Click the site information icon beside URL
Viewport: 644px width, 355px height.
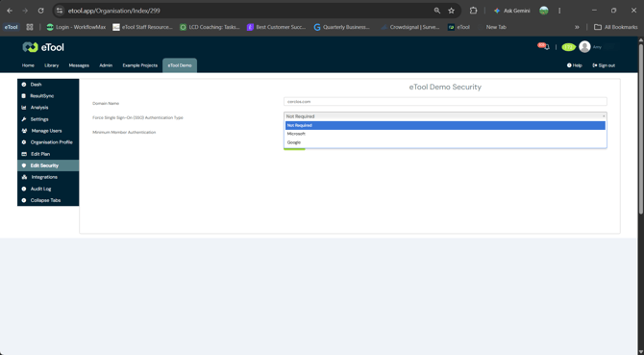[x=60, y=11]
